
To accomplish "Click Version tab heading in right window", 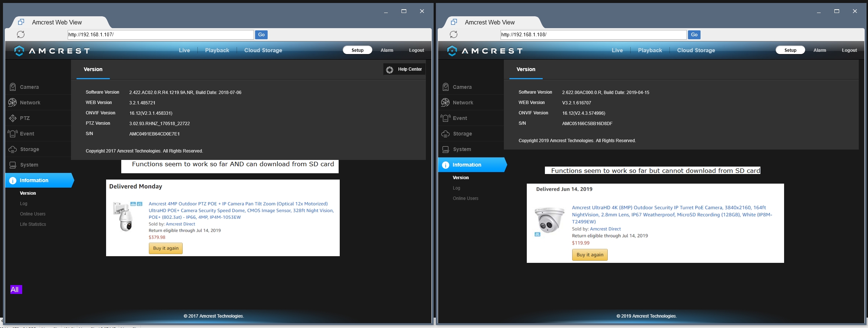I will [526, 69].
